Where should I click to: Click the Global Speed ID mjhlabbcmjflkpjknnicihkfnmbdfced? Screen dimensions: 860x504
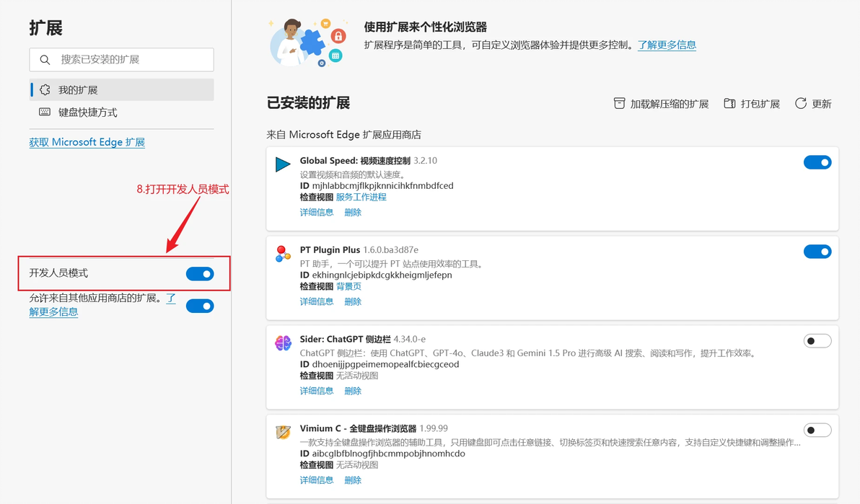(x=383, y=186)
